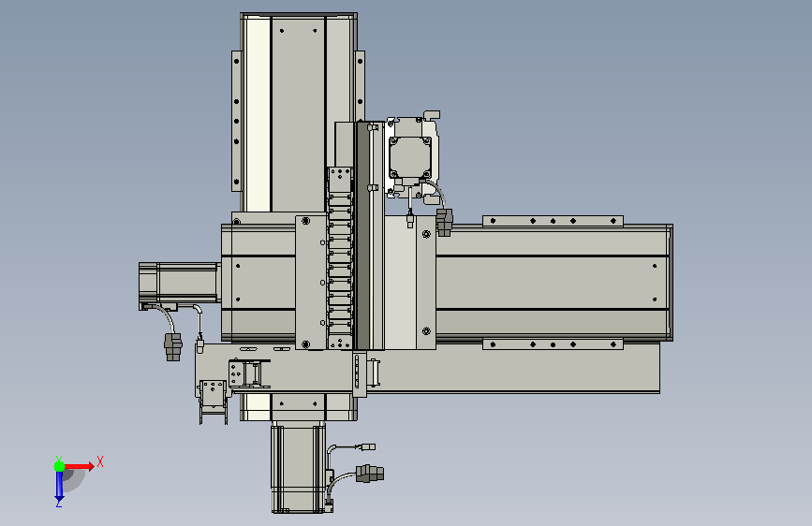Click the green Y axis dot on triad
This screenshot has height=526, width=812.
(59, 466)
